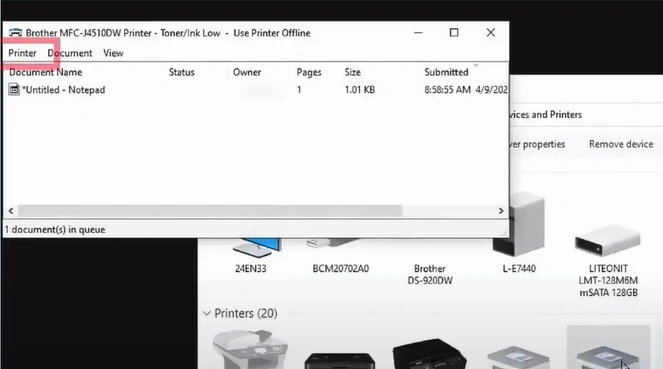Click the printer icon in title bar
Image resolution: width=663 pixels, height=369 pixels.
point(16,33)
